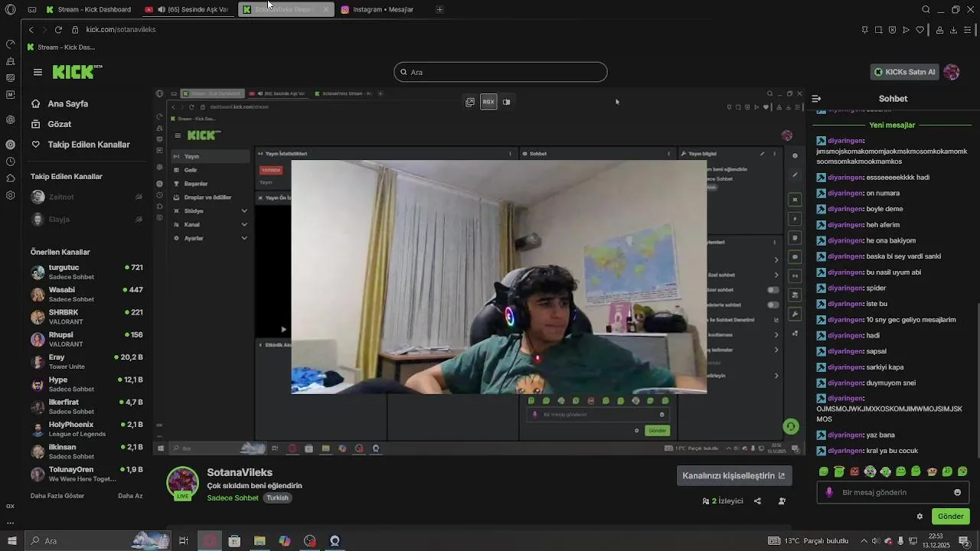Click the hidden icon beside Elayja
Screen dimensions: 980x551
point(139,219)
